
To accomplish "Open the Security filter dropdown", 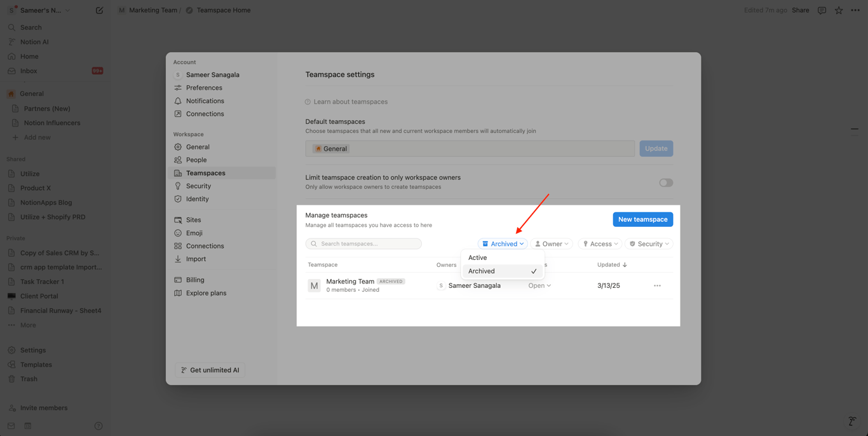I will pos(649,244).
